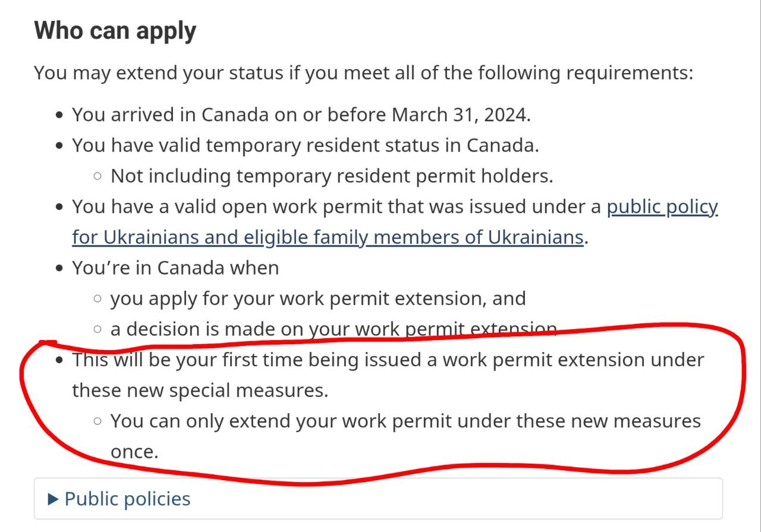Viewport: 761px width, 532px height.
Task: Click 'you apply for your work permit extension' sub-item
Action: (x=318, y=298)
